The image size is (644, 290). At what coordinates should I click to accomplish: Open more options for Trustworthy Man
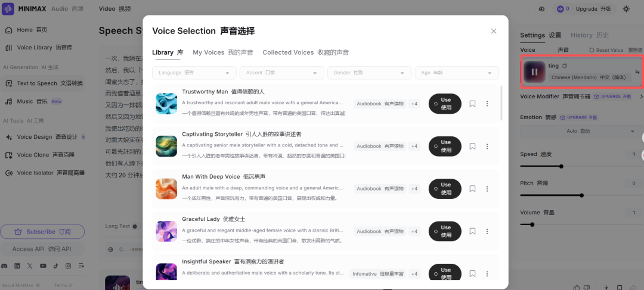(487, 104)
